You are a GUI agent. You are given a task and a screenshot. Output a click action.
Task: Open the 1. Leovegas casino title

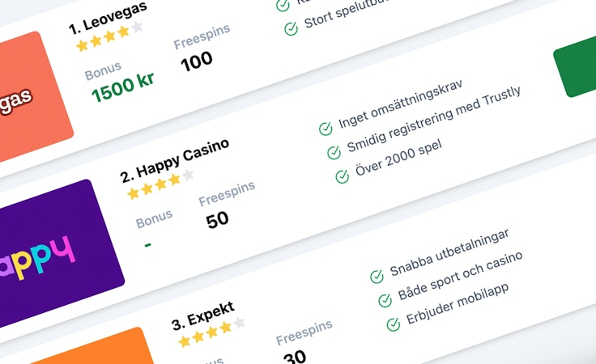click(x=108, y=18)
